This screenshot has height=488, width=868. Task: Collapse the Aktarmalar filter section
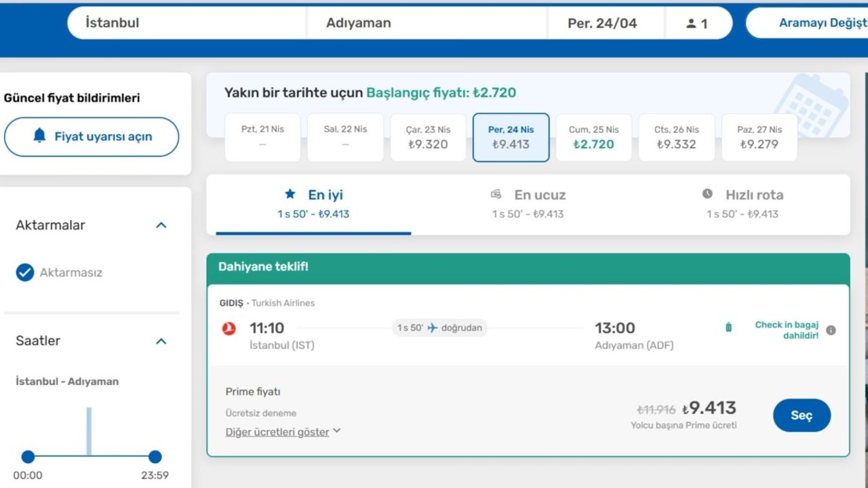coord(161,225)
